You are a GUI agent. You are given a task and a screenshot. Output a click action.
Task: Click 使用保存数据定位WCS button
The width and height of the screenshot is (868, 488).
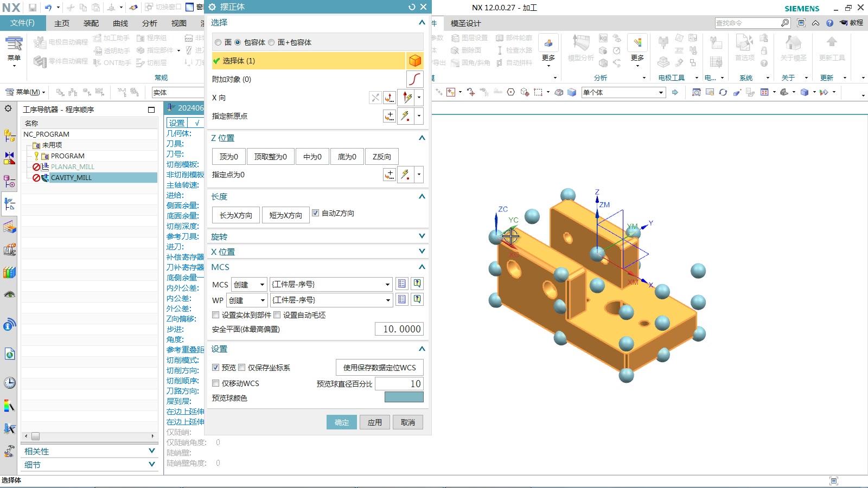[380, 368]
